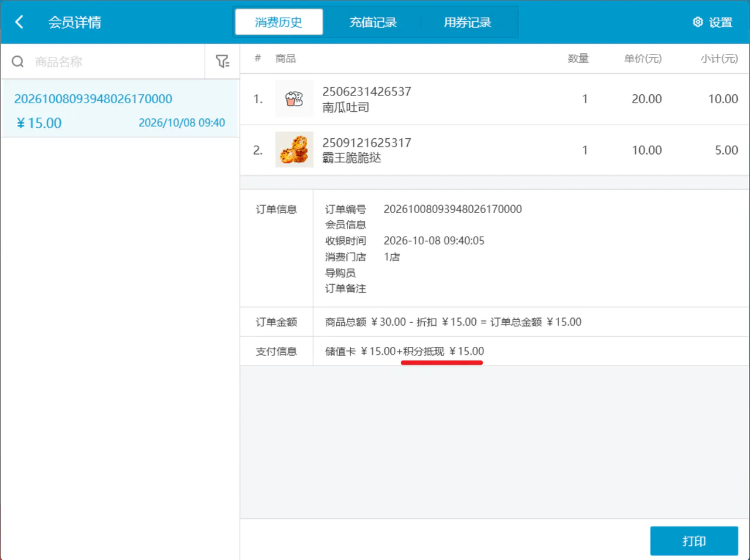Click the 10.00 unit price of 霸王脆脆挞
This screenshot has width=750, height=560.
click(647, 150)
